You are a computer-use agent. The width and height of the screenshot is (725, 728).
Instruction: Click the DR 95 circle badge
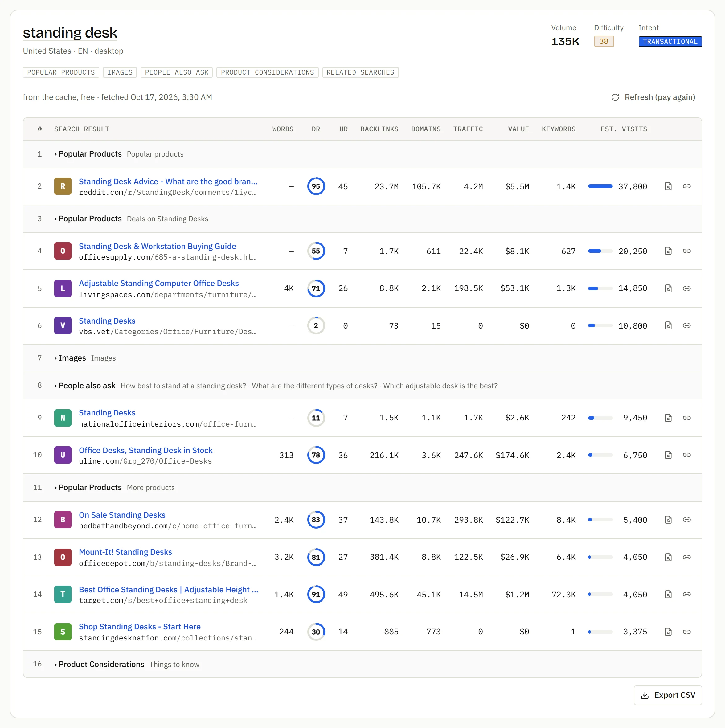[316, 186]
